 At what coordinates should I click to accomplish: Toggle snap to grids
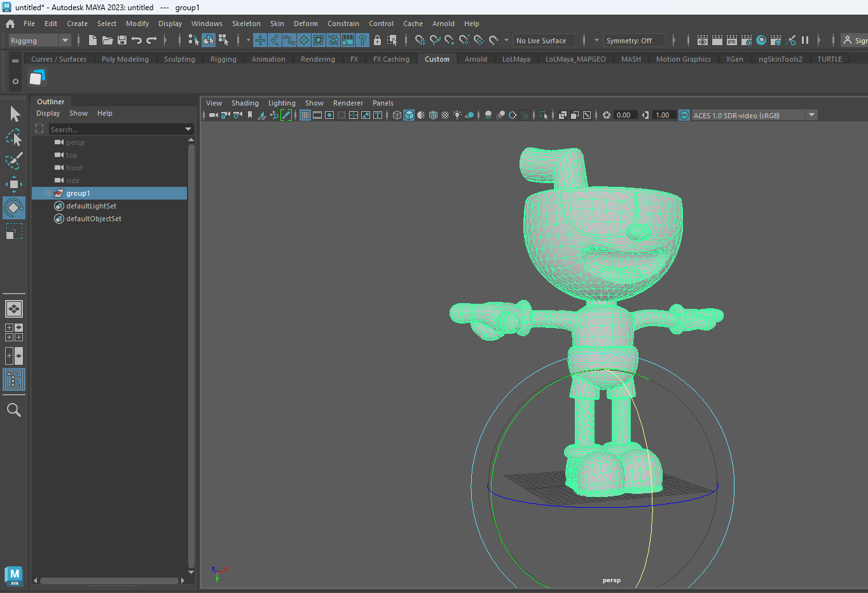point(260,40)
